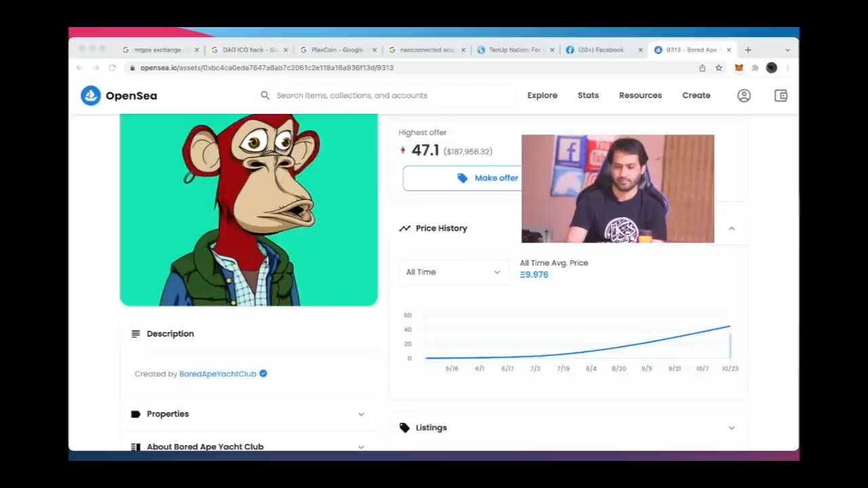This screenshot has width=868, height=488.
Task: Expand the Listings section
Action: [x=732, y=428]
